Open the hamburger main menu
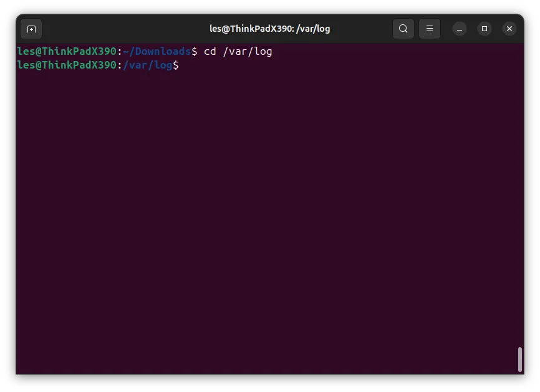 click(x=430, y=29)
